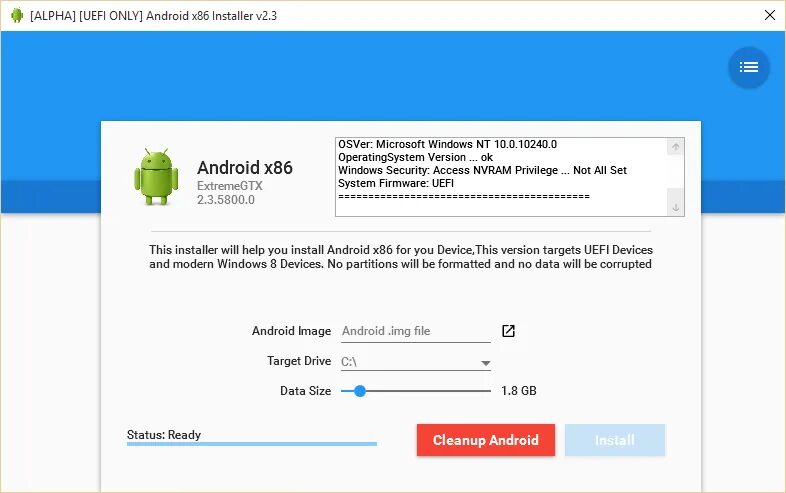The width and height of the screenshot is (786, 493).
Task: Click the log box down scroll arrow
Action: pyautogui.click(x=675, y=207)
